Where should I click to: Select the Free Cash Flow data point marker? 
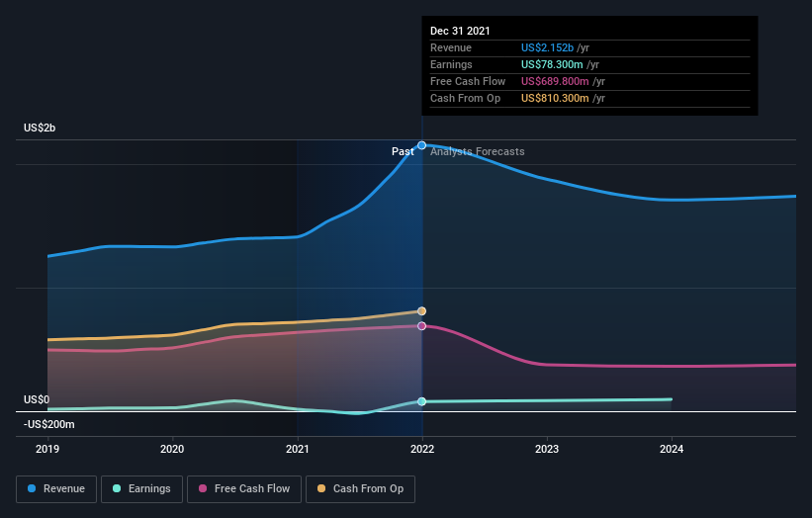422,326
